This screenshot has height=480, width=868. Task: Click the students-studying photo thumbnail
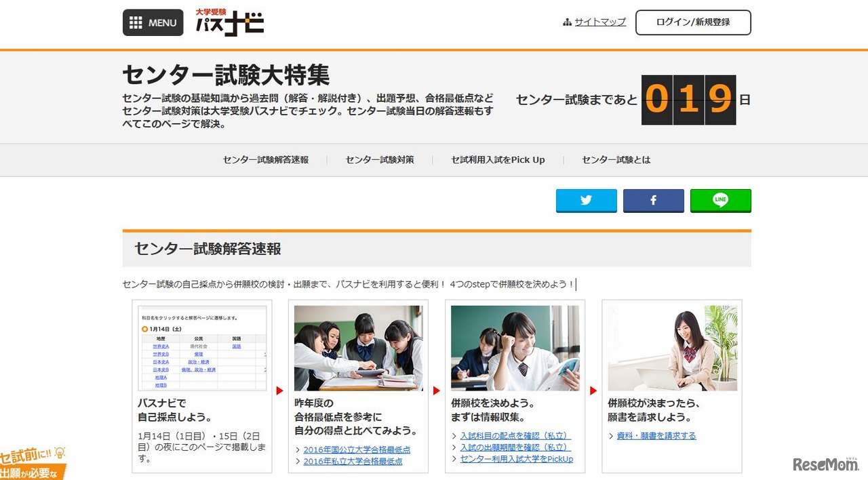coord(359,348)
